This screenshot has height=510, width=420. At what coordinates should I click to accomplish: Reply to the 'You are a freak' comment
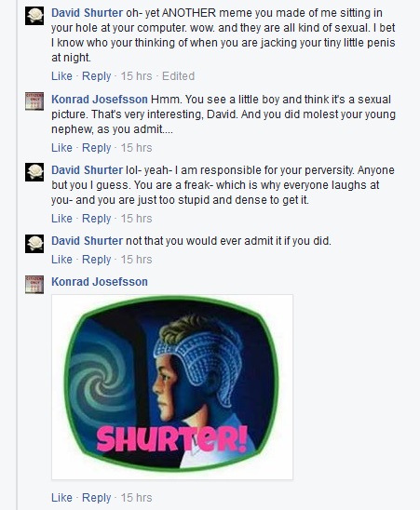(x=96, y=219)
